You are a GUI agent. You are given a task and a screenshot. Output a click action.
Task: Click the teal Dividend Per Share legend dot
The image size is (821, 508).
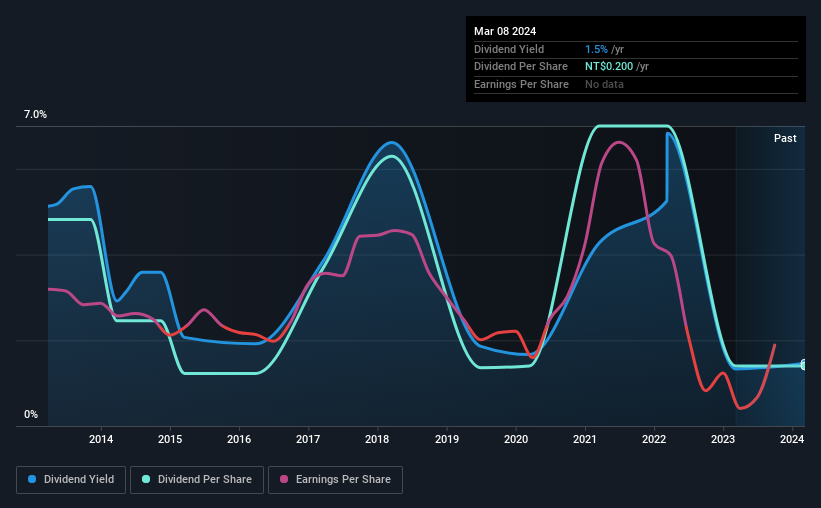click(x=146, y=479)
